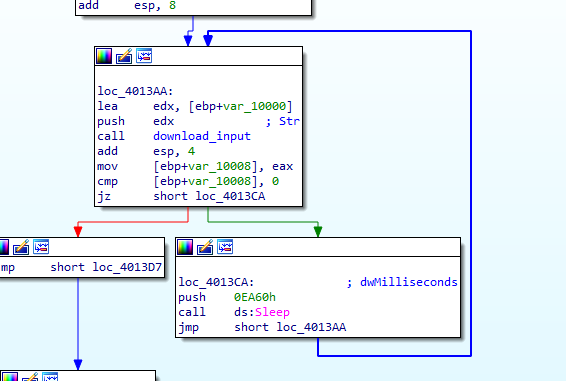Click group nodes icon in loc_4013CA block
Image resolution: width=566 pixels, height=381 pixels.
(225, 247)
